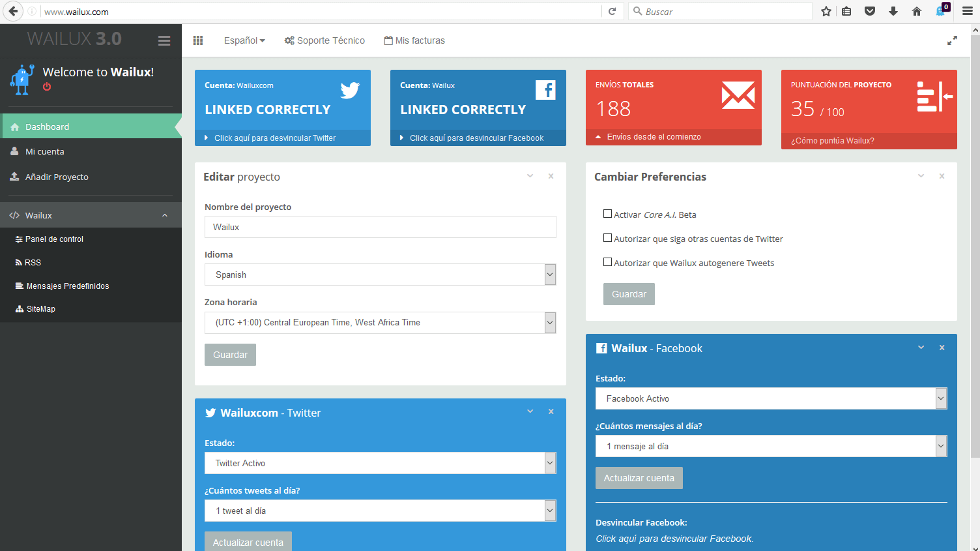
Task: Open Mis facturas in top bar
Action: pos(414,40)
